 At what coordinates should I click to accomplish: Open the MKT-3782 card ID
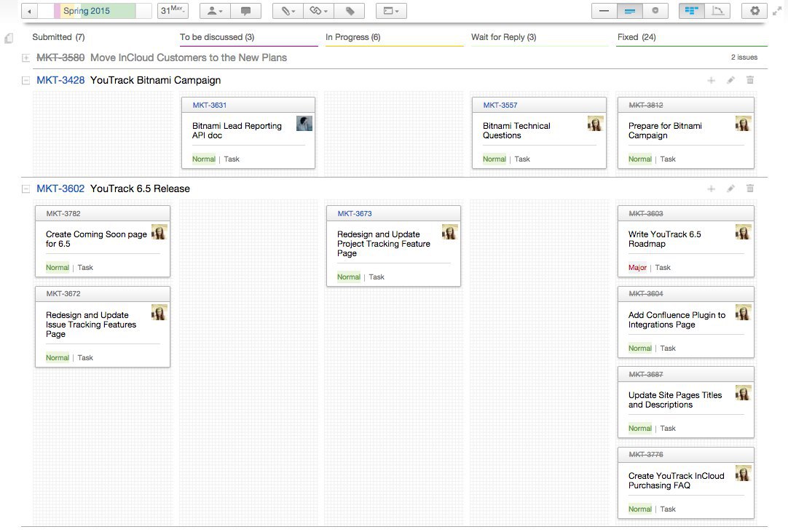pyautogui.click(x=63, y=213)
